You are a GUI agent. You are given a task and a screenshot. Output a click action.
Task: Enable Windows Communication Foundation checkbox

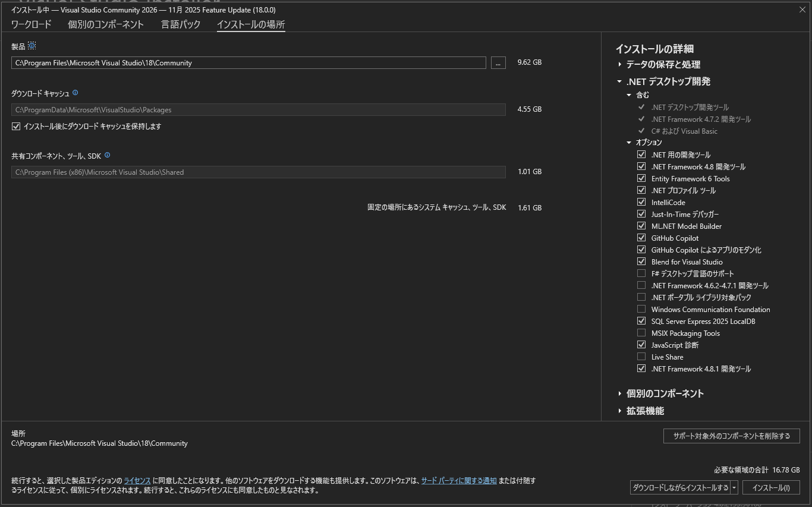pos(641,309)
